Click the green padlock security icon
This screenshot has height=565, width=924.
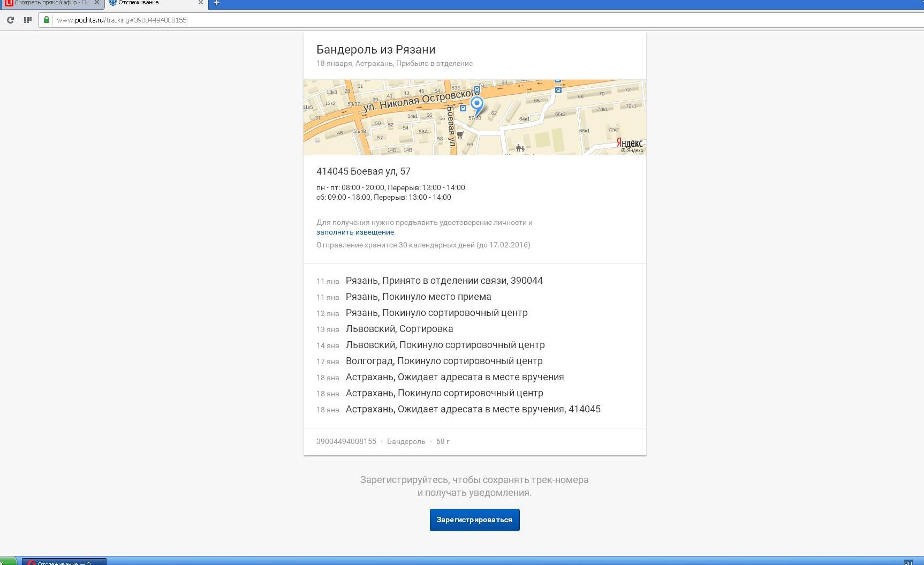[x=47, y=20]
